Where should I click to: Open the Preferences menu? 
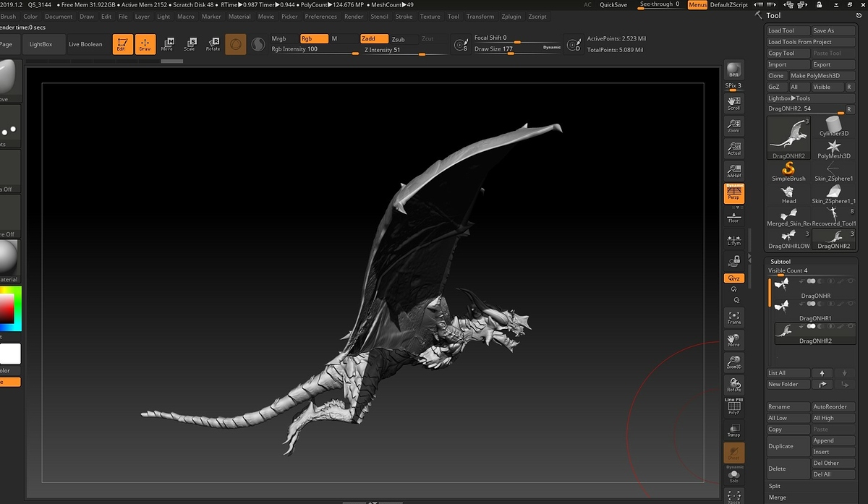[x=321, y=17]
